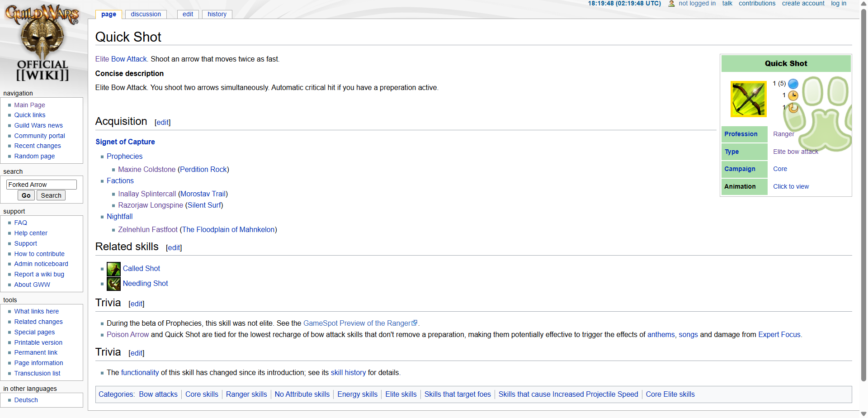Open Poison Arrow link
This screenshot has height=418, width=868.
tap(127, 334)
